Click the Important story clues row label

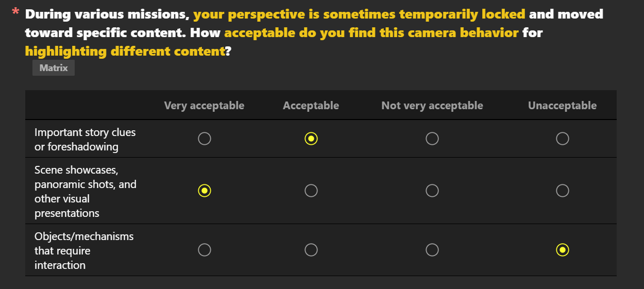pyautogui.click(x=85, y=140)
